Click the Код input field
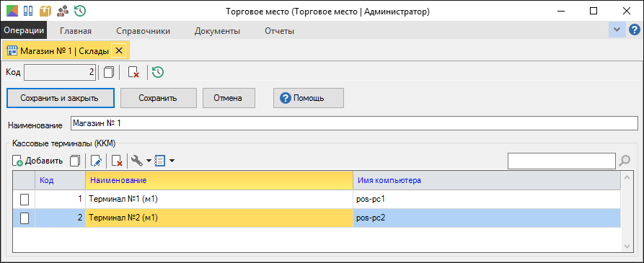The image size is (644, 263). tap(61, 72)
